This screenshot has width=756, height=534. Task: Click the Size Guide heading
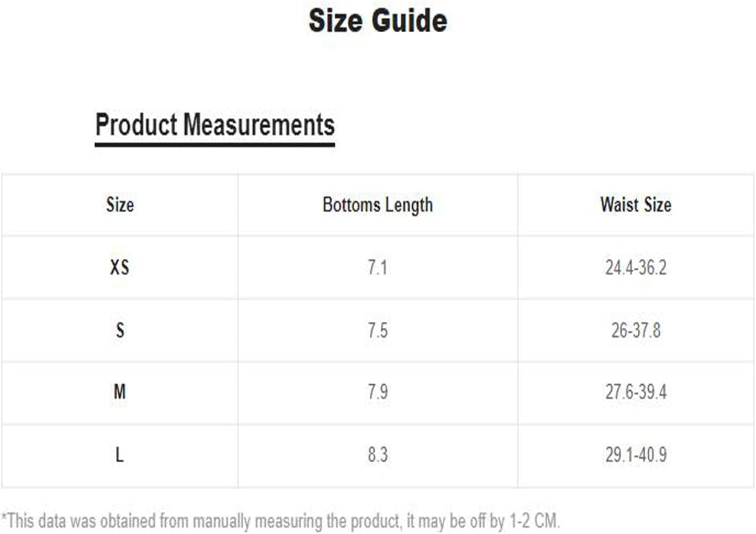tap(378, 21)
